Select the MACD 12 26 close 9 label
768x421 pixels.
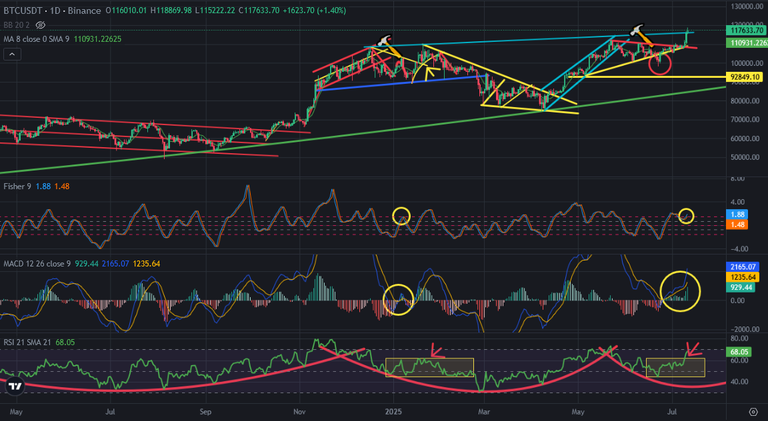pos(37,264)
